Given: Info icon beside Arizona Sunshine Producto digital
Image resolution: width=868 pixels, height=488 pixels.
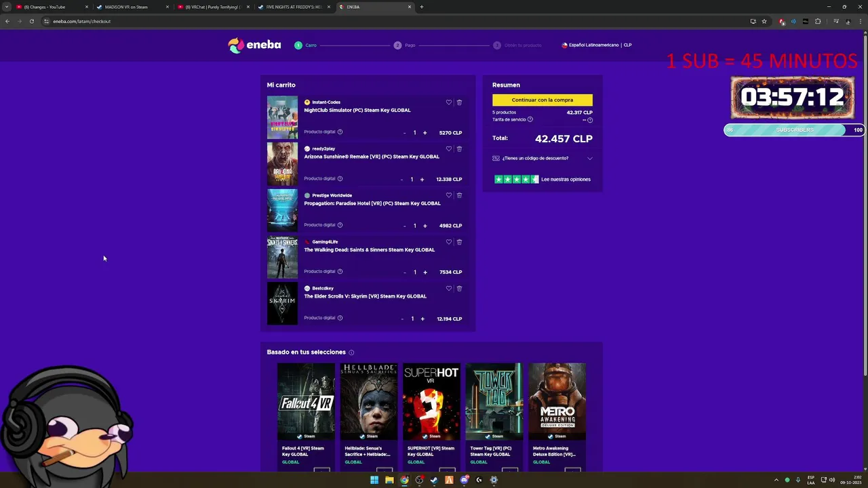Looking at the screenshot, I should 340,178.
